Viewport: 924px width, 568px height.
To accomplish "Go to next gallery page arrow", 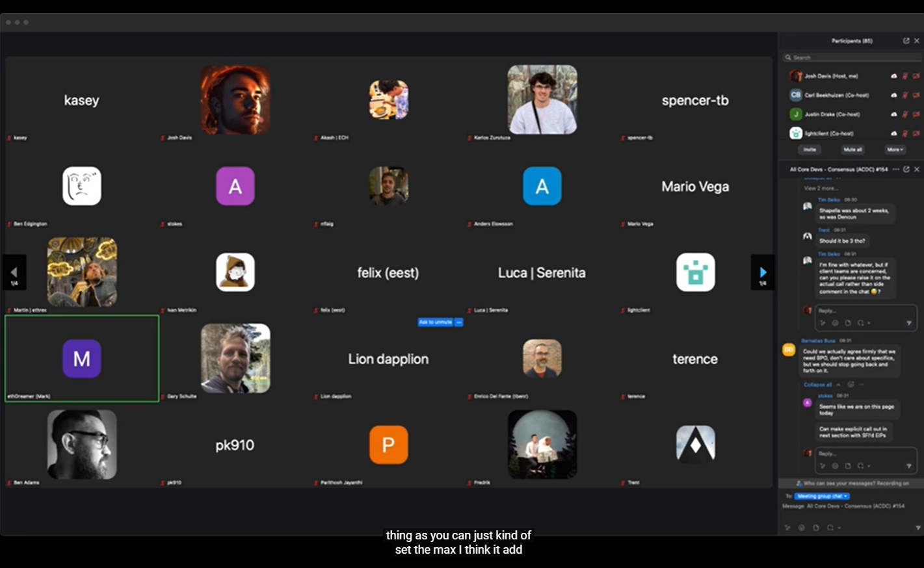I will (x=762, y=272).
